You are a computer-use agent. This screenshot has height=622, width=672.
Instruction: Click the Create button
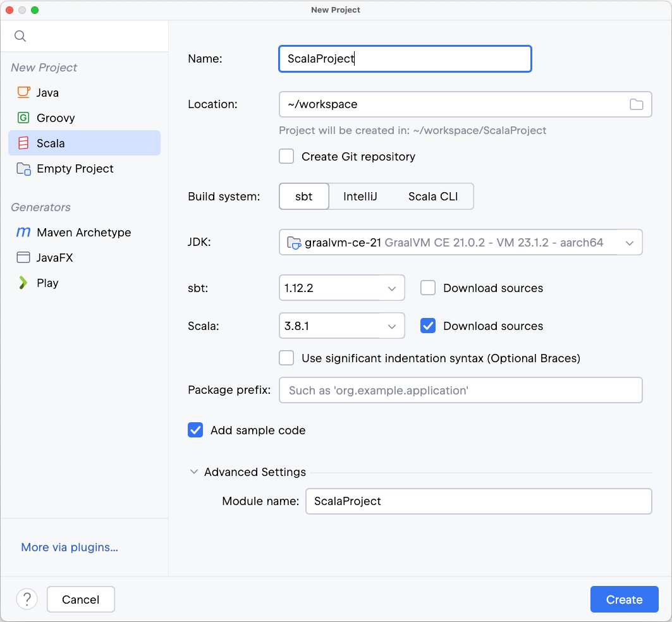(624, 599)
